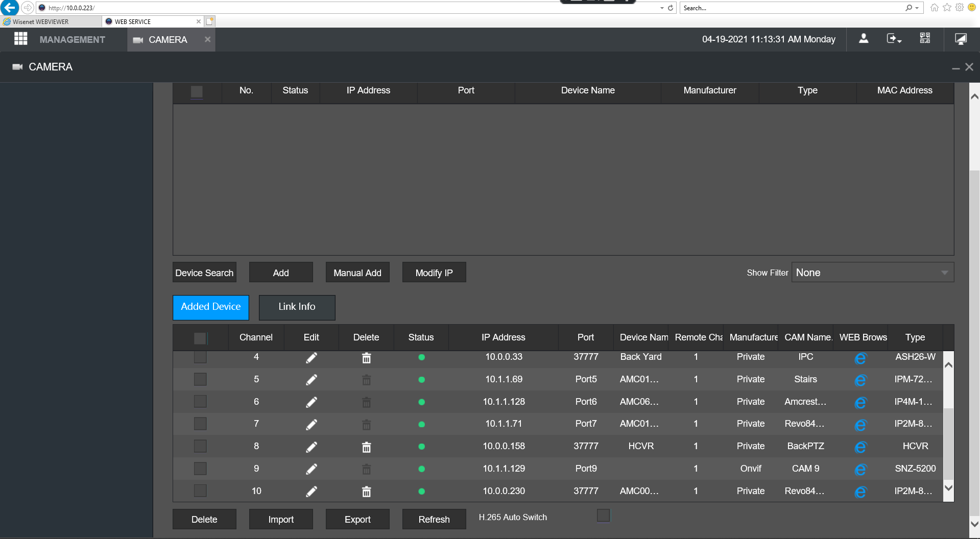Sort by IP Address column in added devices
This screenshot has width=980, height=539.
(x=503, y=337)
